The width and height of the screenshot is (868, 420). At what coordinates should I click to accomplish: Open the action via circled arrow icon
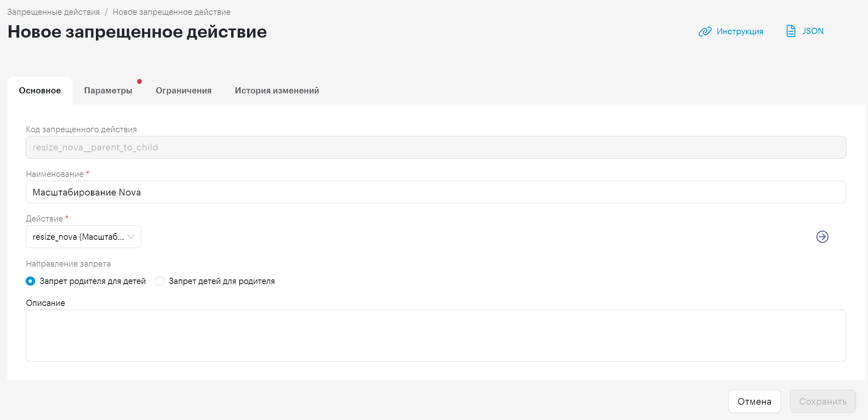coord(822,237)
